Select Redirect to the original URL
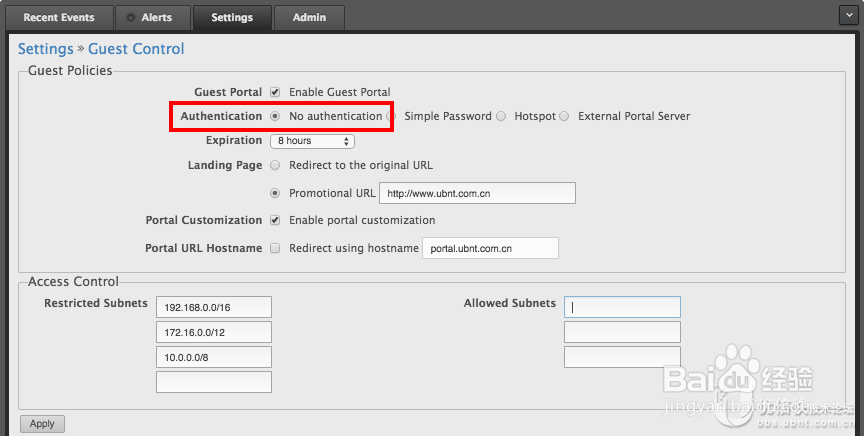864x436 pixels. (275, 165)
